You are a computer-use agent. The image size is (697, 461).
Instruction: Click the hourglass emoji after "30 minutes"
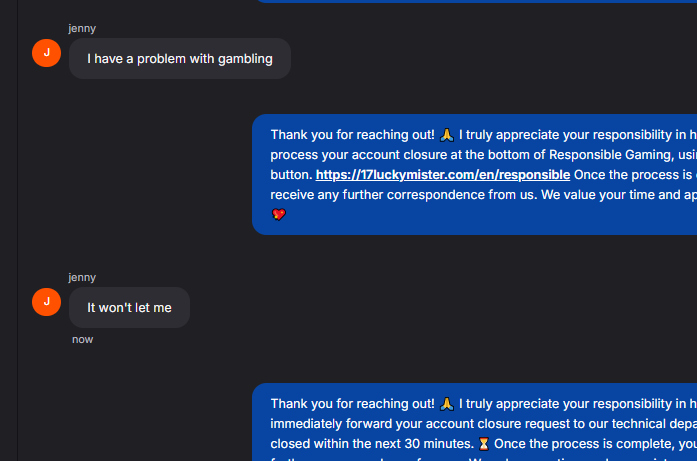(x=484, y=443)
